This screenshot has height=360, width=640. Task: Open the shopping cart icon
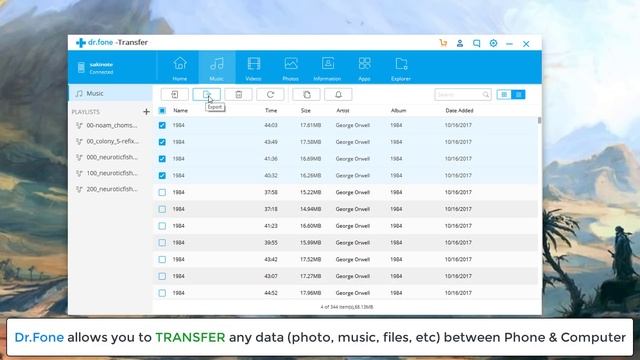tap(443, 43)
